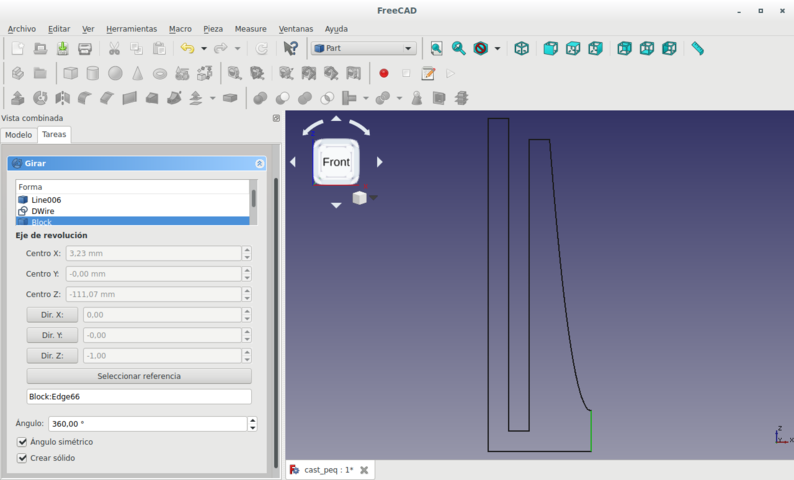
Task: Uncheck the Crear sólido checkbox
Action: click(22, 458)
